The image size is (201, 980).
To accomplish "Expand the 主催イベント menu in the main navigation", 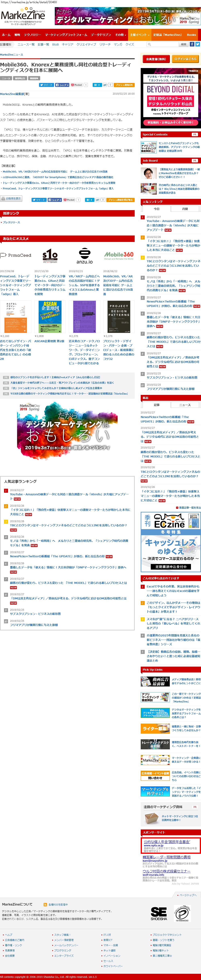I will tap(139, 35).
